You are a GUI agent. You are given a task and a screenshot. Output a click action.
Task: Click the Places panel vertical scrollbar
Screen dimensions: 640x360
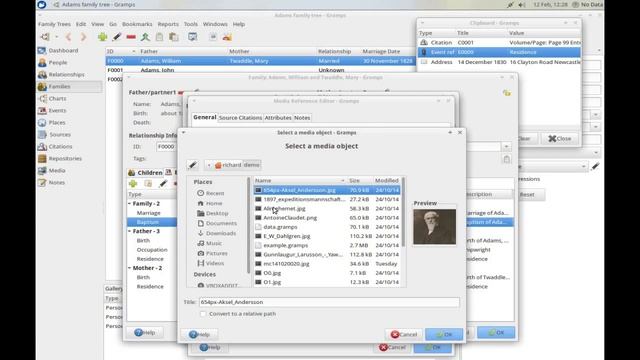(x=249, y=225)
